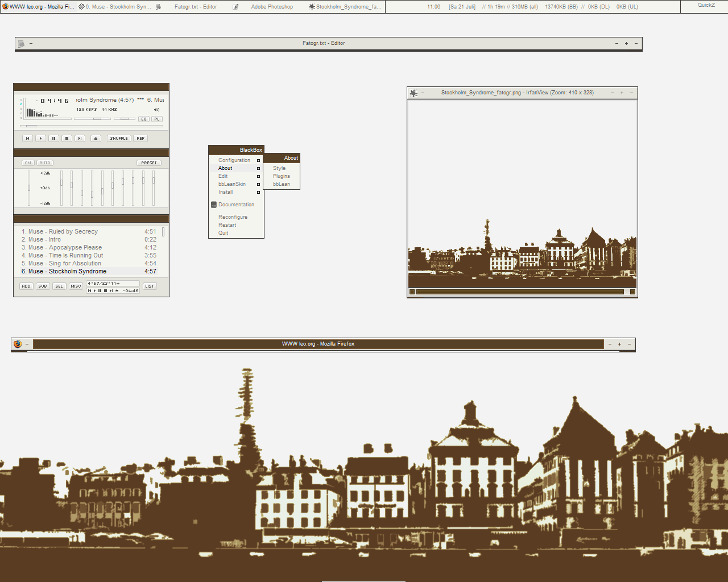The image size is (728, 582).
Task: Pause the song in the main player
Action: point(53,138)
